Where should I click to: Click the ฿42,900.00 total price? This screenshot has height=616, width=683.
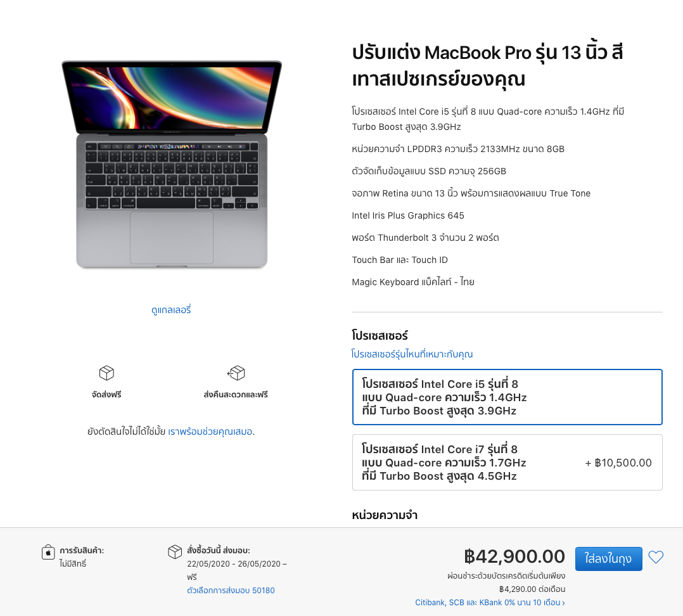click(x=514, y=556)
